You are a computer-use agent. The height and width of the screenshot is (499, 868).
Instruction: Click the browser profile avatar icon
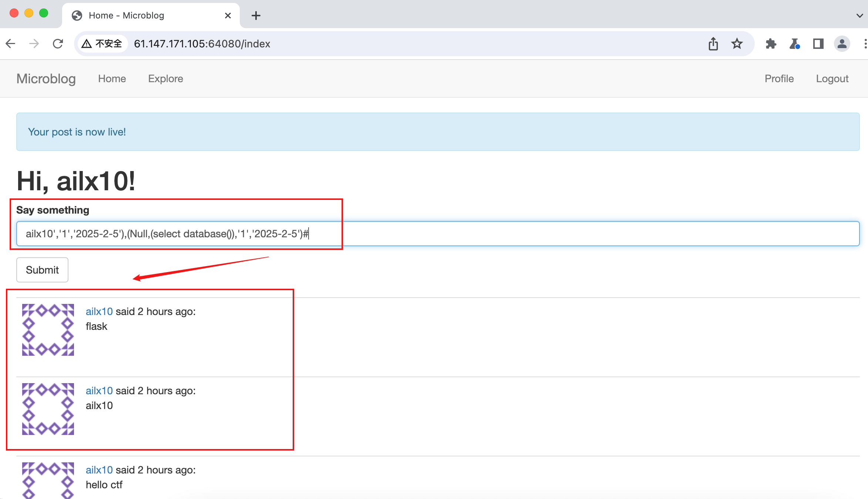[842, 43]
